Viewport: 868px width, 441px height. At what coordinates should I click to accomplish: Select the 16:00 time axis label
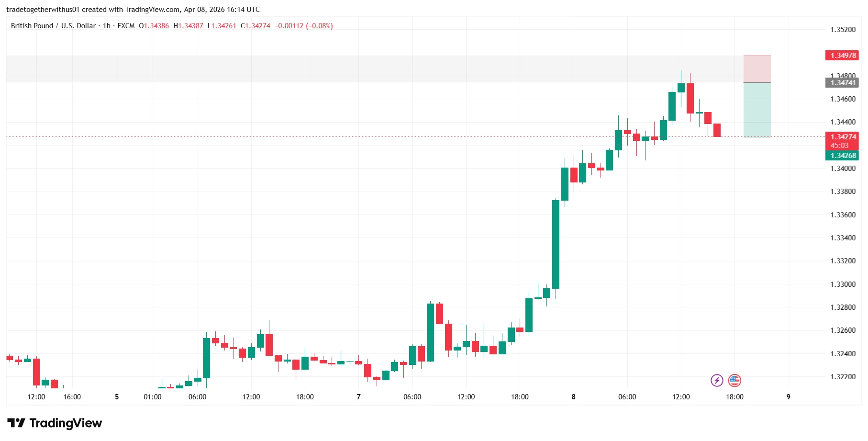click(x=72, y=397)
